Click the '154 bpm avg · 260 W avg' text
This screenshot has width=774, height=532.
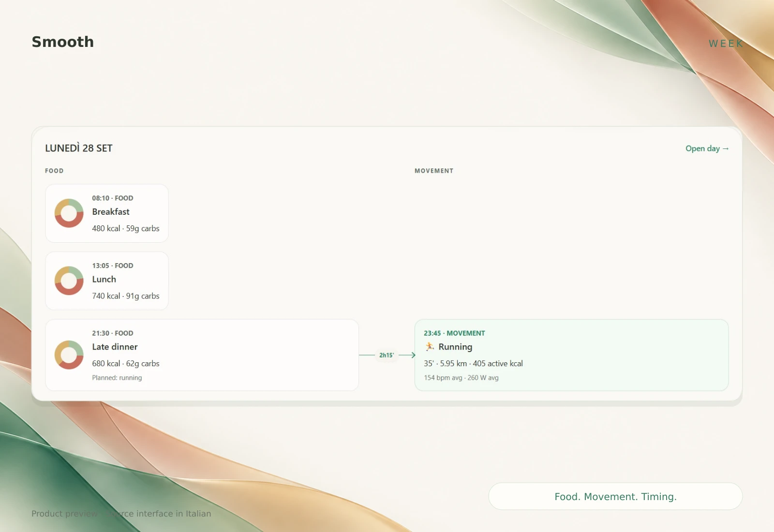point(461,378)
